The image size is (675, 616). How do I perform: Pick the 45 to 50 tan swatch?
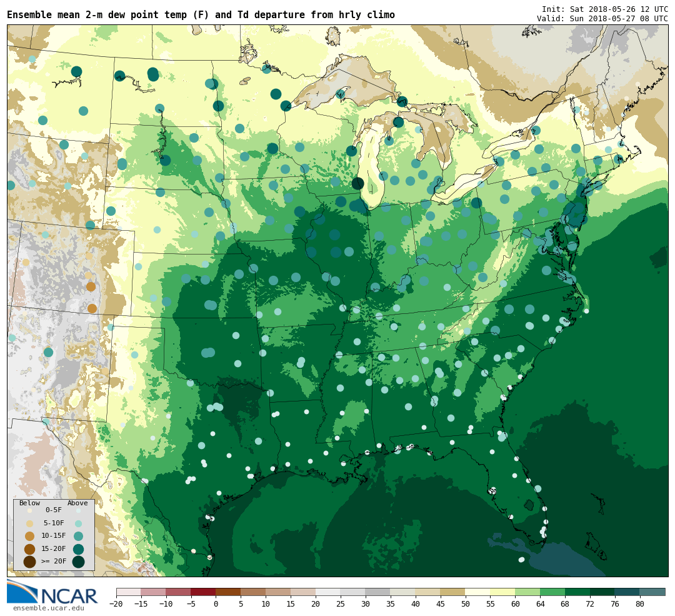[x=453, y=592]
